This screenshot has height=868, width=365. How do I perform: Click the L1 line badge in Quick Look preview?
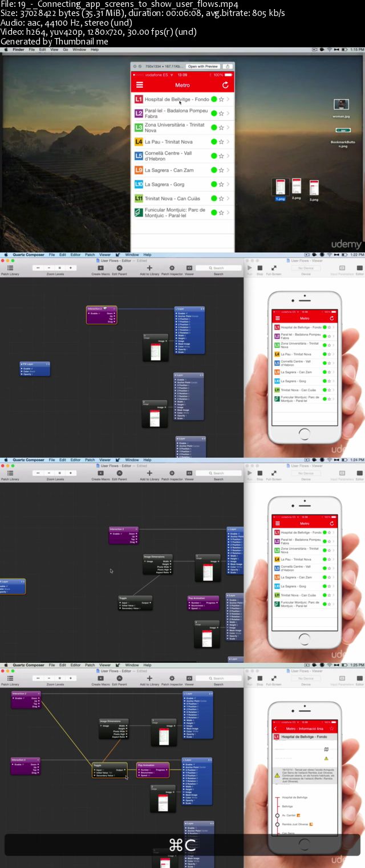[139, 99]
